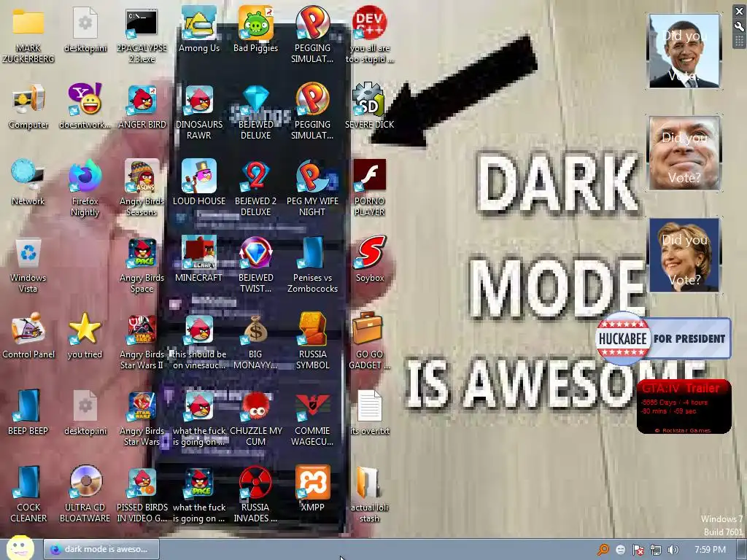Open the LOUD HOUSE shortcut
Screen dimensions: 747x560
click(x=199, y=183)
